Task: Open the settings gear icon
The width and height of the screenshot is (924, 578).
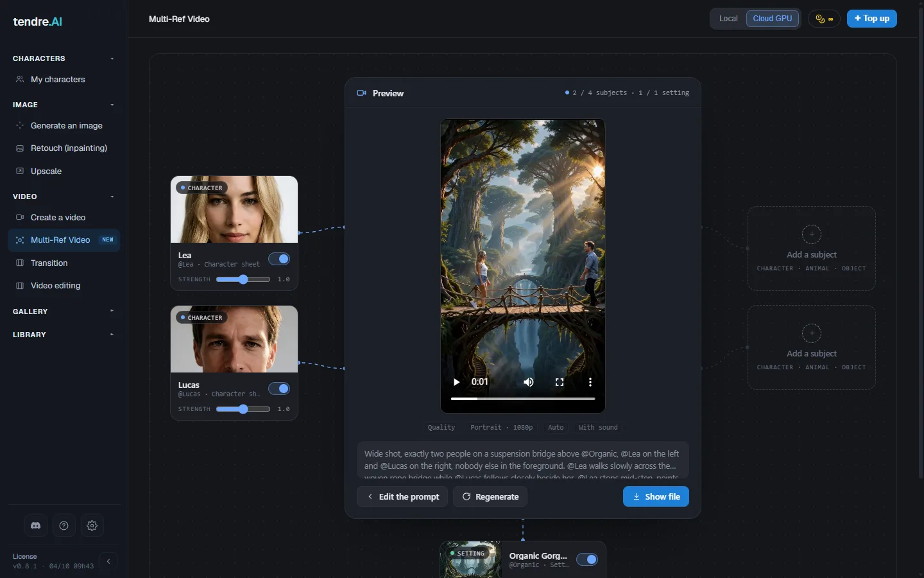Action: [x=92, y=525]
